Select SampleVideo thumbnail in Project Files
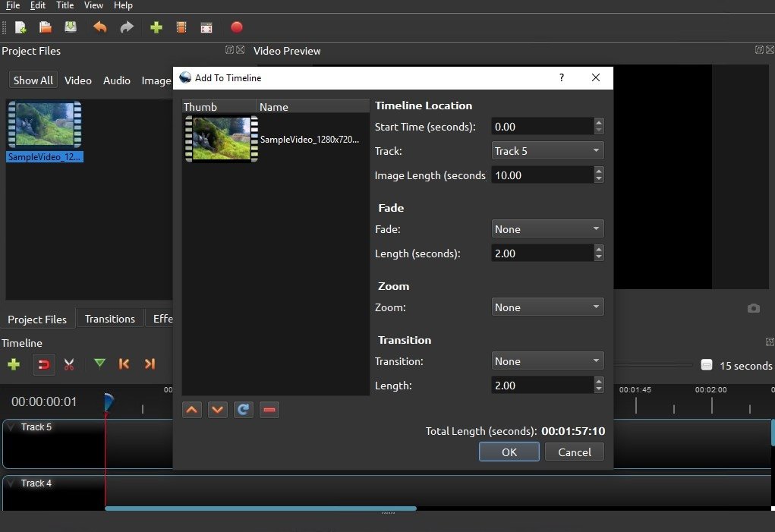Screen dimensions: 775x532 tap(45, 124)
